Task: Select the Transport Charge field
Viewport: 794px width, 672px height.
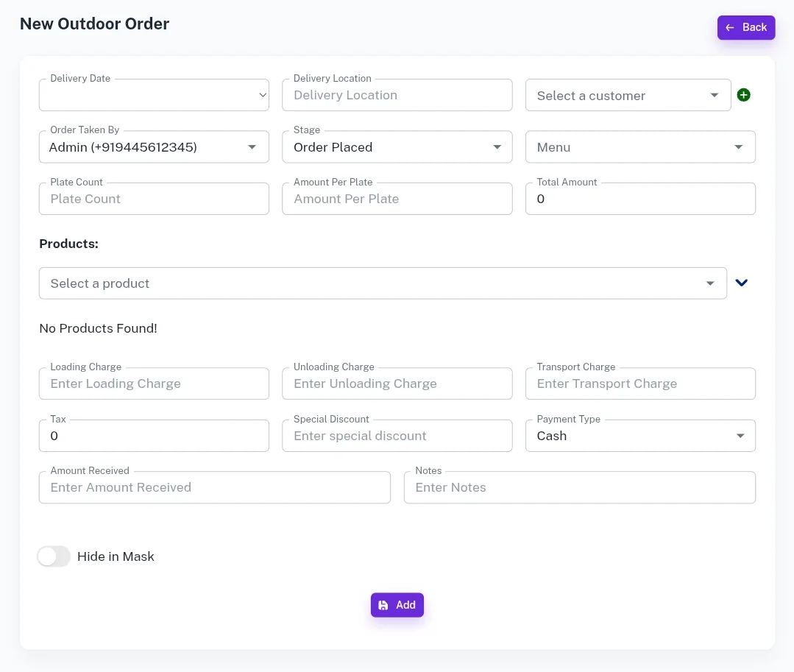Action: tap(640, 383)
